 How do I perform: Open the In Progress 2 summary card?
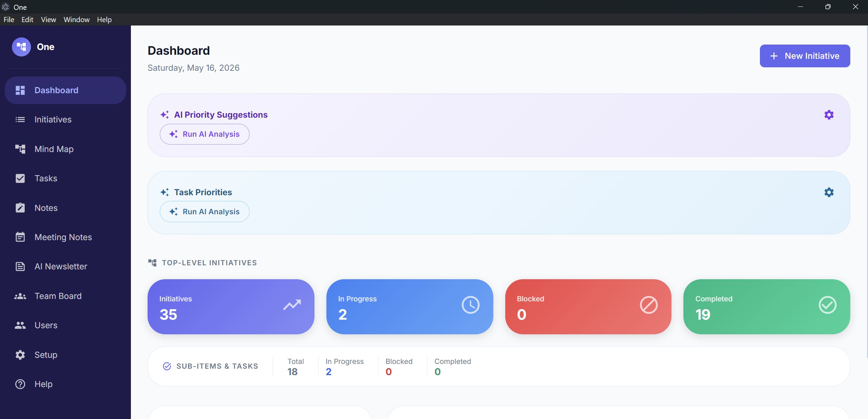point(409,307)
